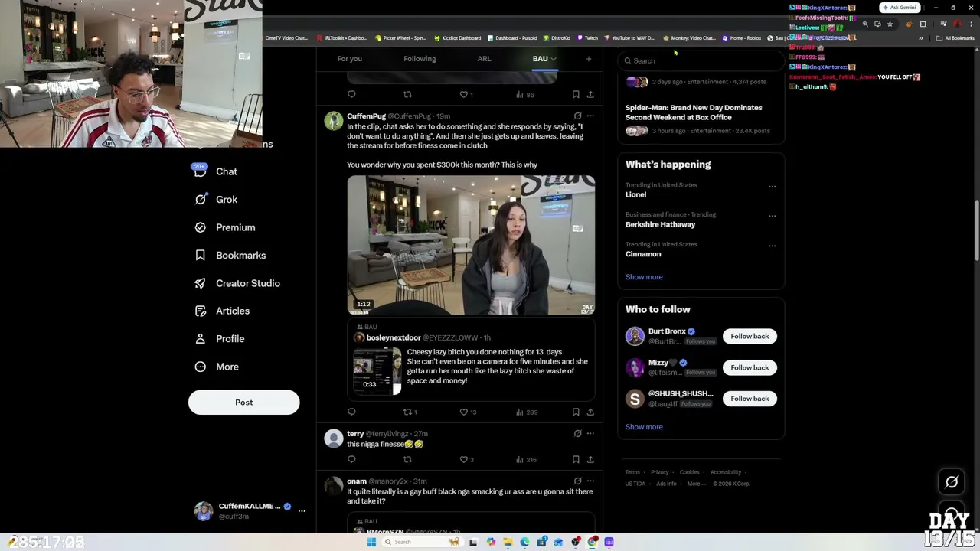Click Grok icon on onam's post
This screenshot has width=980, height=551.
tap(577, 481)
